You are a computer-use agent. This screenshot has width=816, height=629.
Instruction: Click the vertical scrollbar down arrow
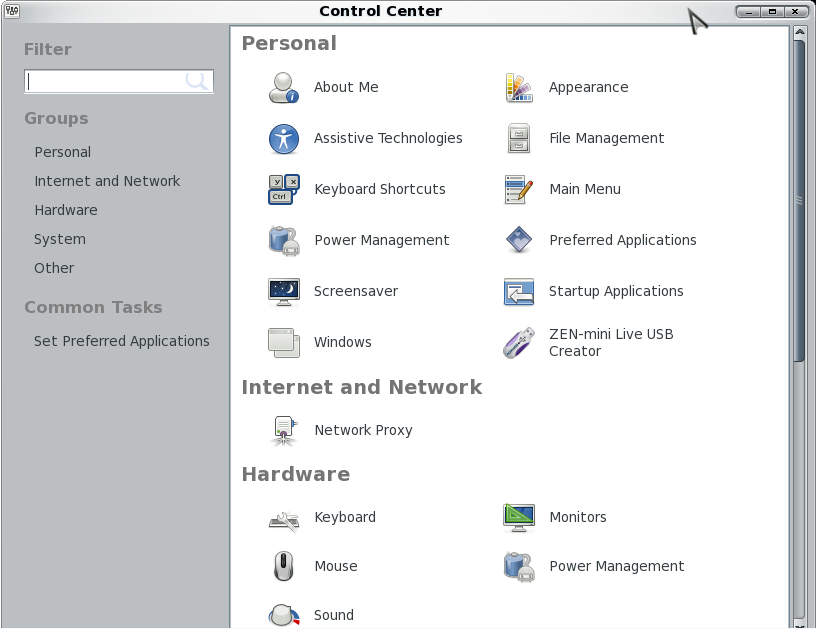click(x=799, y=622)
